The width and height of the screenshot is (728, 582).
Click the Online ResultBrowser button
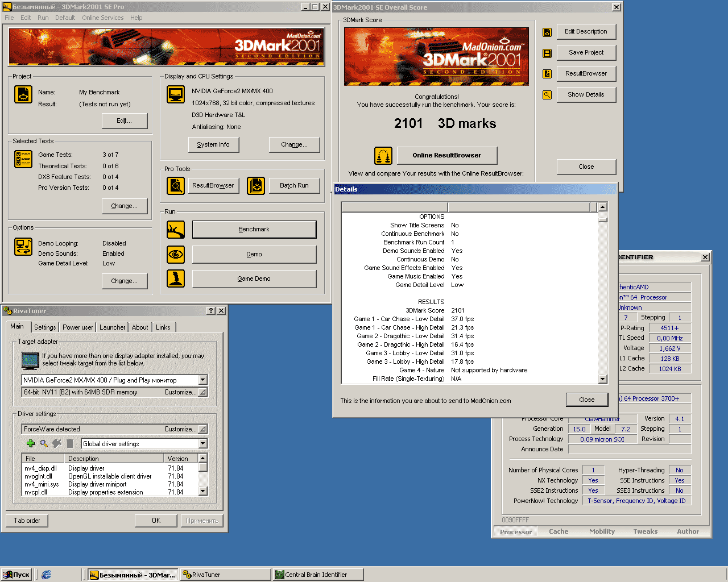coord(447,155)
